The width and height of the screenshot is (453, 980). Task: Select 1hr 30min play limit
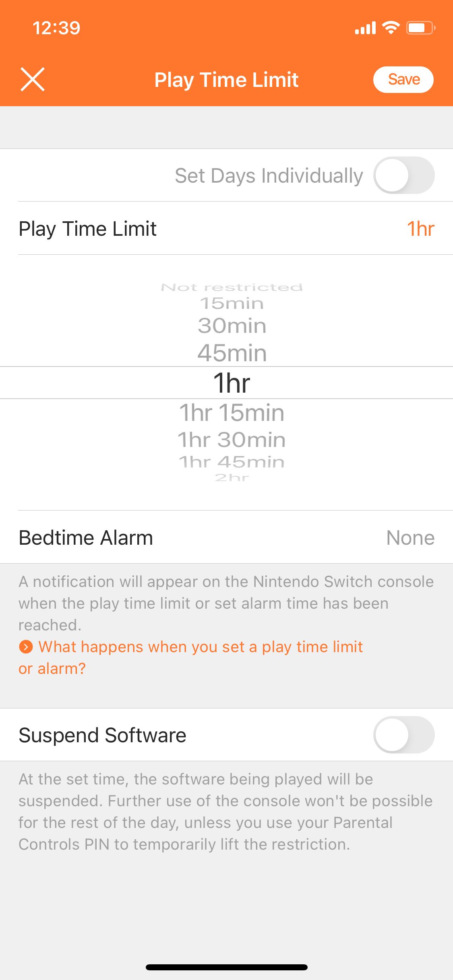point(232,440)
